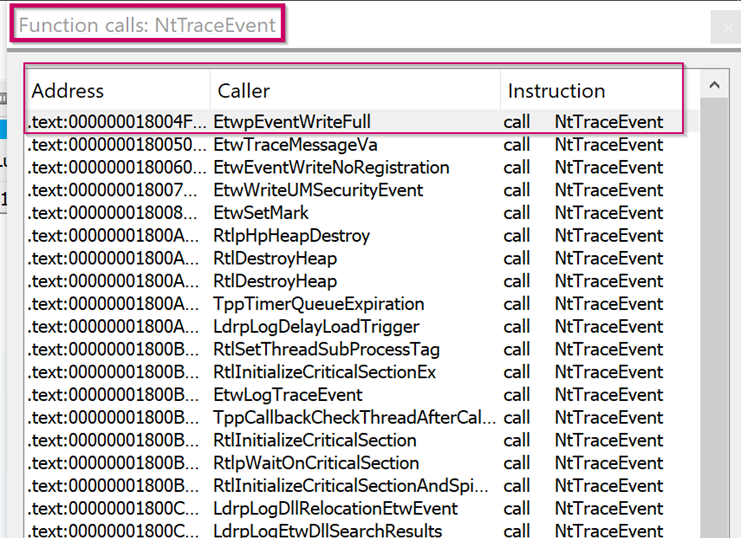The width and height of the screenshot is (741, 538).
Task: Choose the EtwSetMark caller row
Action: point(261,213)
